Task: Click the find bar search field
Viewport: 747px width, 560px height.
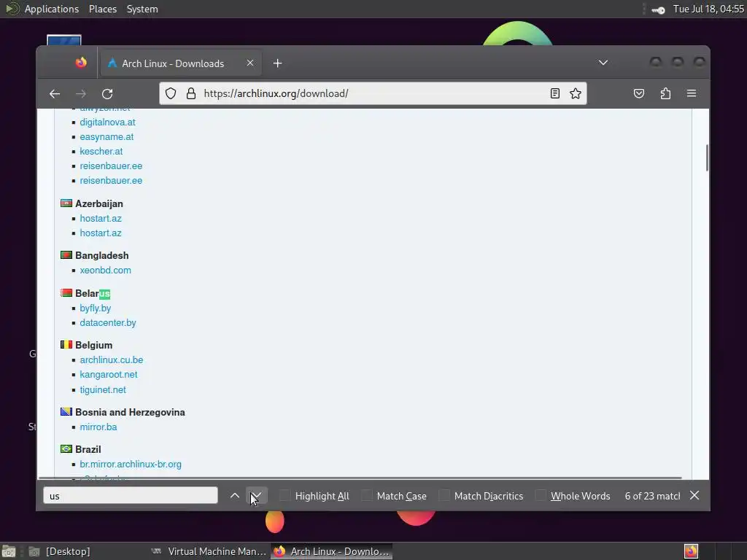Action: pos(131,496)
